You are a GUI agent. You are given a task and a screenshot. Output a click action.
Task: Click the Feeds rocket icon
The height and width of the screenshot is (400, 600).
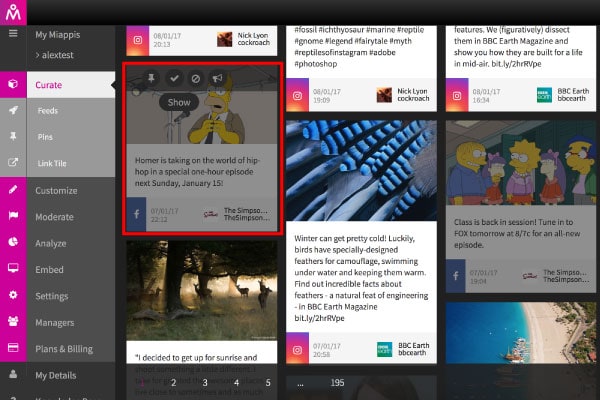[x=13, y=110]
